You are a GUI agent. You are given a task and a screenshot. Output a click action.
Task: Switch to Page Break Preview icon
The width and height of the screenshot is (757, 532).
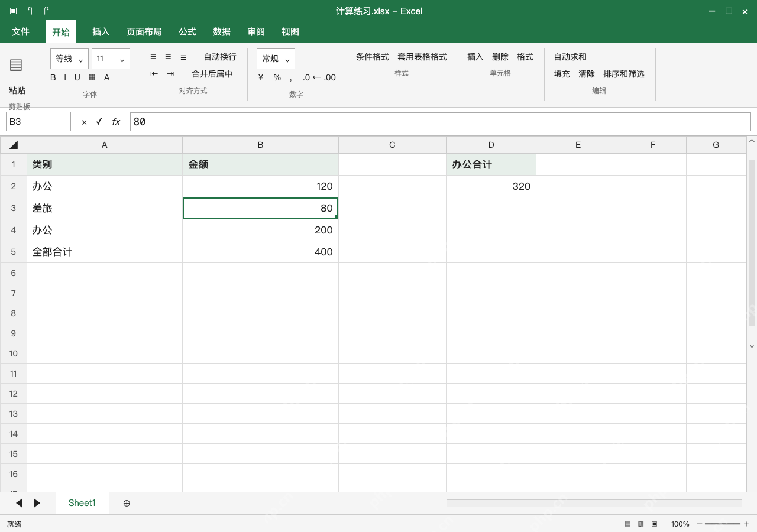pyautogui.click(x=654, y=524)
